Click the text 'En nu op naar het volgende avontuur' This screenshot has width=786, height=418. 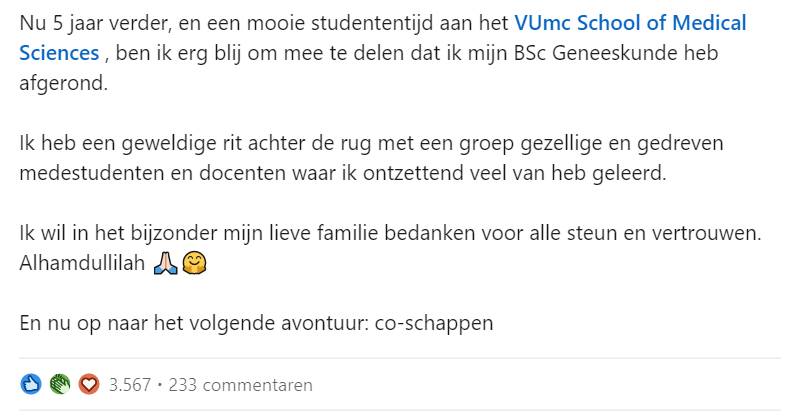click(x=198, y=326)
